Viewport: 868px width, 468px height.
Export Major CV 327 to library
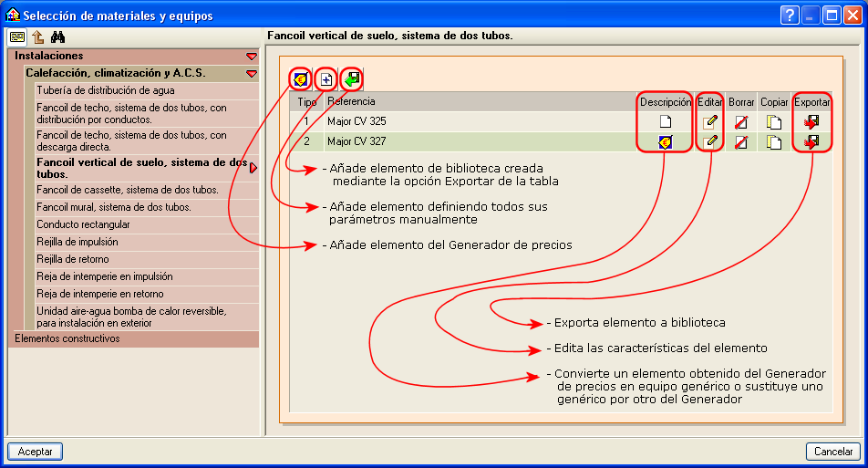click(811, 142)
